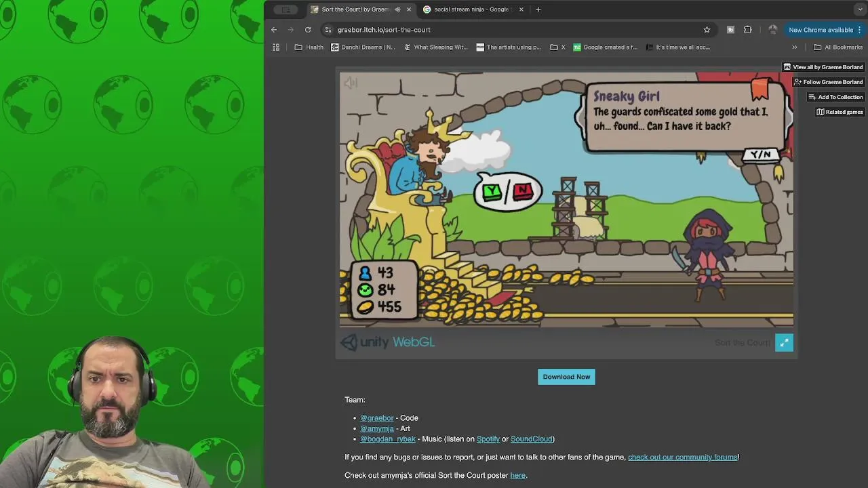Click the green happiness face icon
The image size is (868, 488).
tap(365, 290)
